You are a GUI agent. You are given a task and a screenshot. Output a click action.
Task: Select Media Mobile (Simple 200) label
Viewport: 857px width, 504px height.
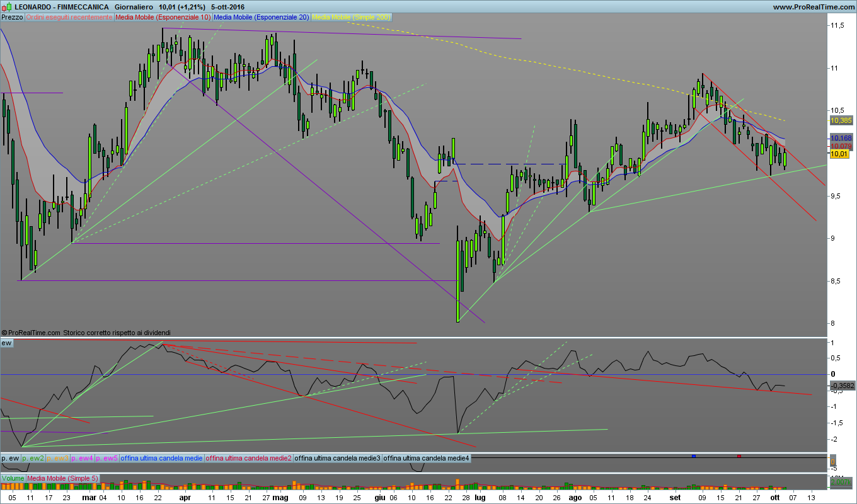coord(352,17)
